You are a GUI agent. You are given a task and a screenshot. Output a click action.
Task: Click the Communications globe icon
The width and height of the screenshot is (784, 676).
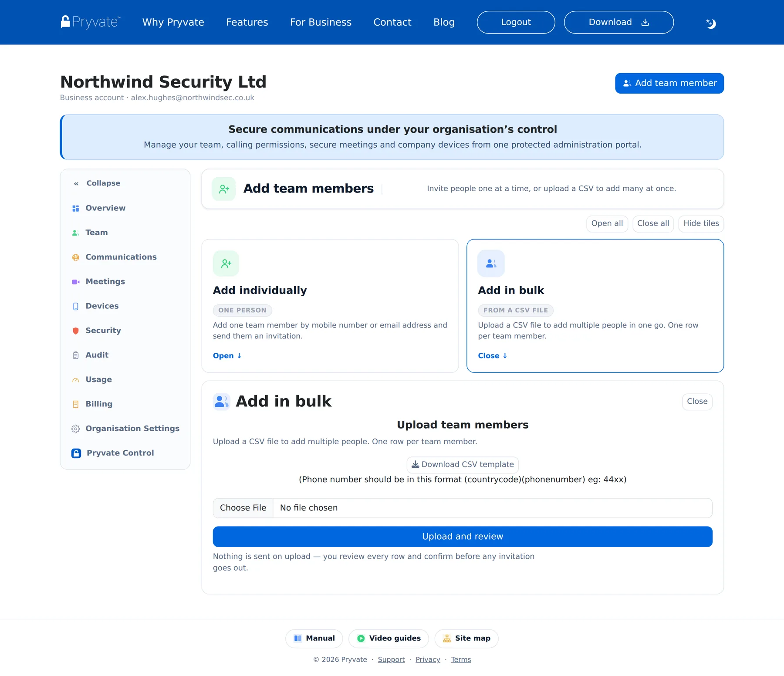[76, 257]
